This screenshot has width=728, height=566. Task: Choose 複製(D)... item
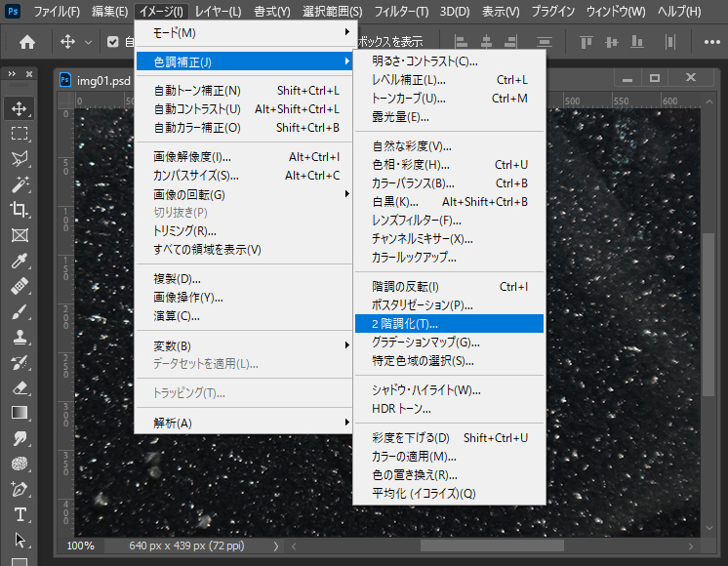(245, 279)
